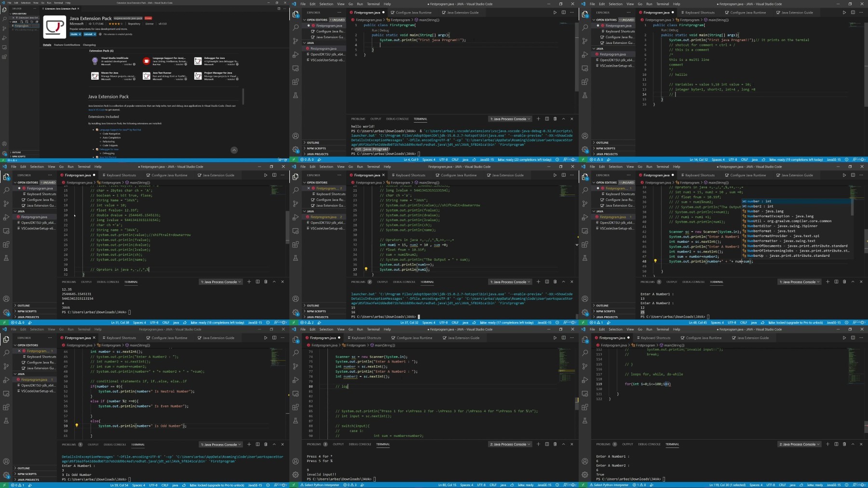This screenshot has width=868, height=488.
Task: Choose 'number2 : int' from the suggestion list
Action: click(797, 206)
